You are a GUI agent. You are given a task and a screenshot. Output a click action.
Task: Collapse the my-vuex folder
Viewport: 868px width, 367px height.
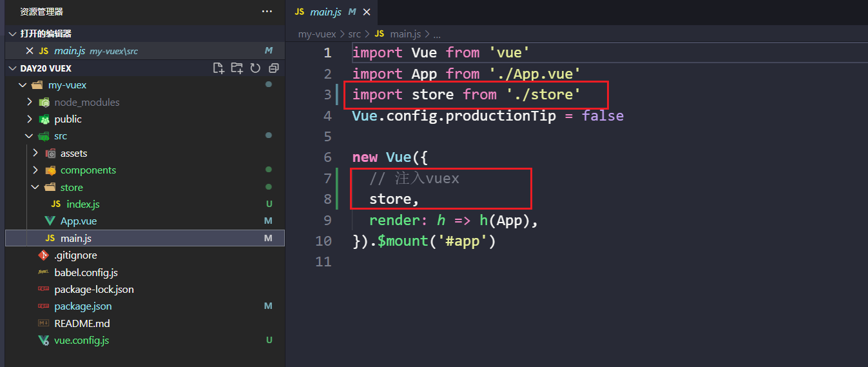point(23,85)
